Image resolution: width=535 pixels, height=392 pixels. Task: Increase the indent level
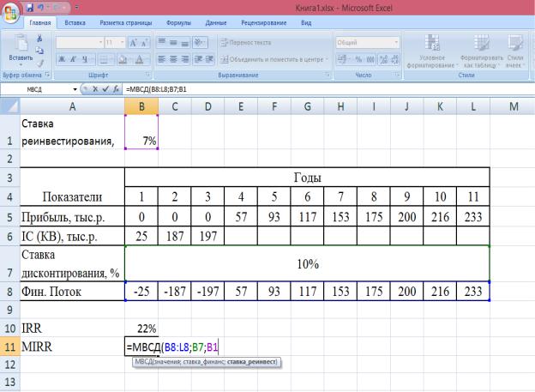[209, 59]
